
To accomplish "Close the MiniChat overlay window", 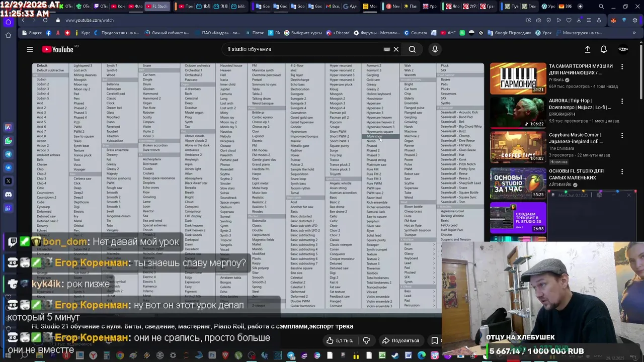I will [629, 195].
